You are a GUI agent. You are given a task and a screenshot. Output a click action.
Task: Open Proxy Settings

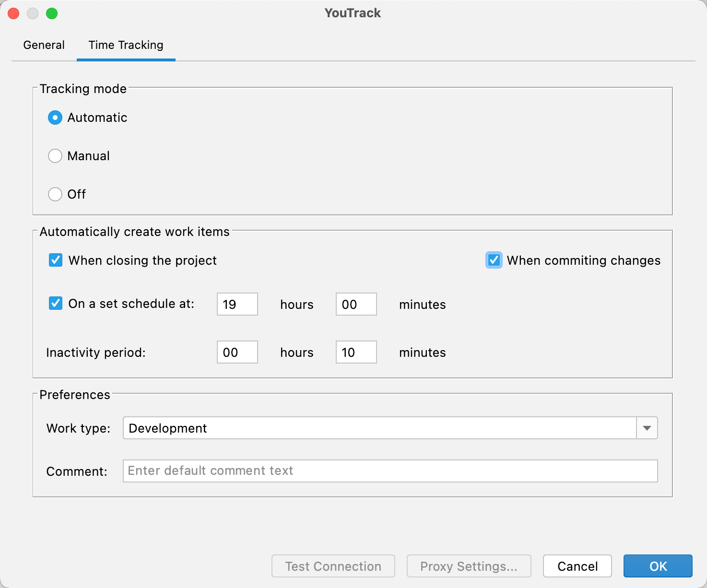pyautogui.click(x=468, y=566)
